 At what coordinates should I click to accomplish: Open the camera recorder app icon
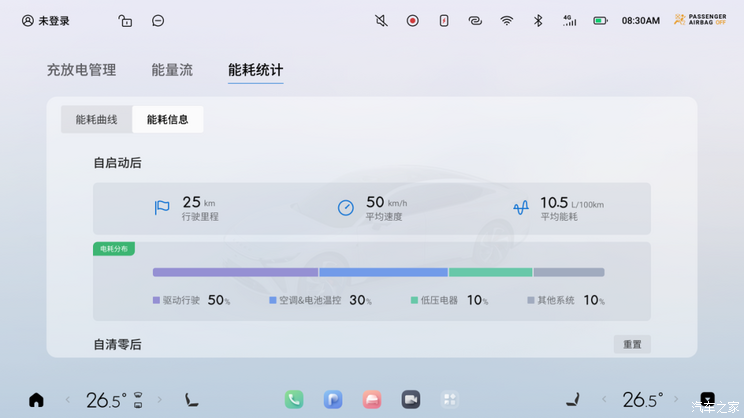point(410,399)
